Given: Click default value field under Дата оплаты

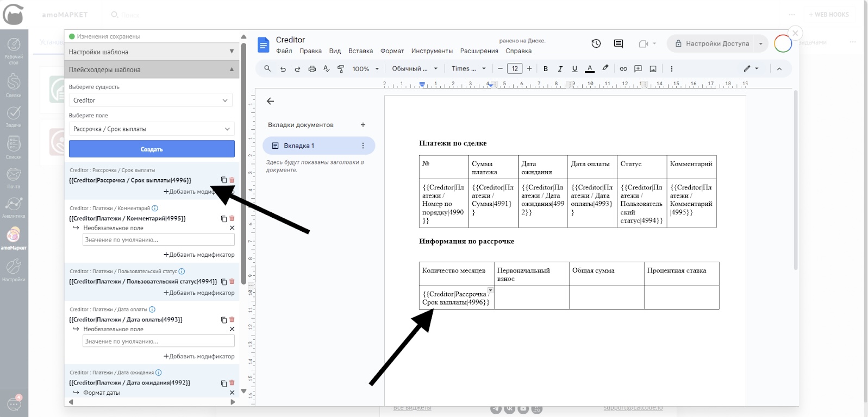Looking at the screenshot, I should tap(158, 341).
